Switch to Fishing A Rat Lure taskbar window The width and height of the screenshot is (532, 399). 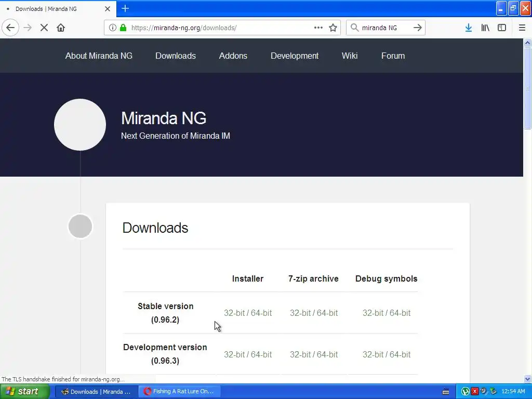(179, 392)
